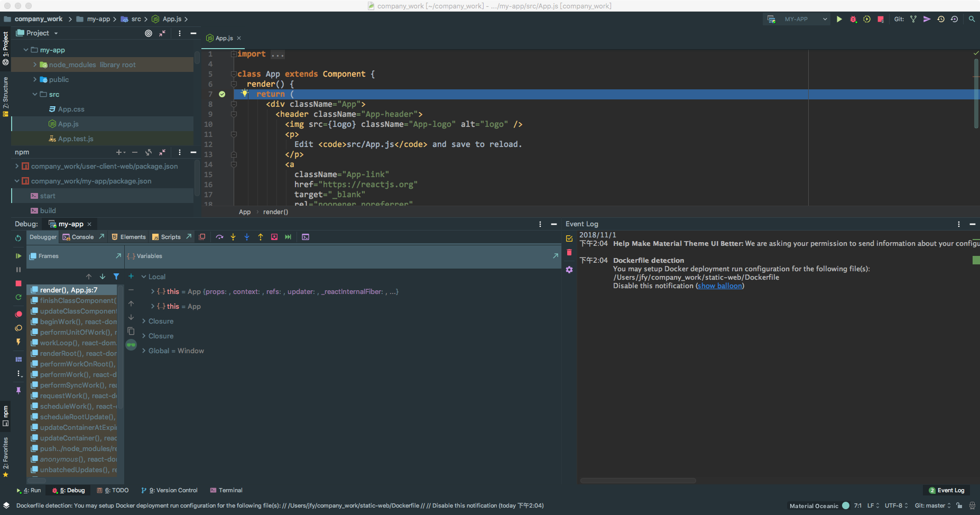The height and width of the screenshot is (515, 980).
Task: Step out with yellow up arrow
Action: pos(261,237)
